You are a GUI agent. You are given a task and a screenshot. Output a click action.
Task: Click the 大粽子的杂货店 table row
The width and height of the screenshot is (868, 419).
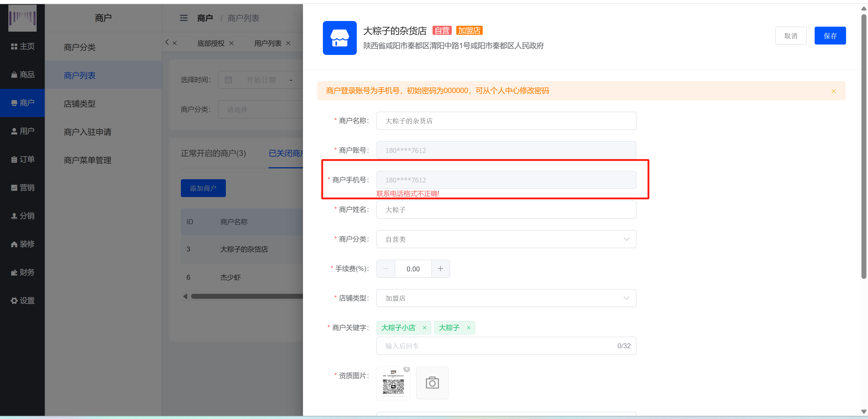pyautogui.click(x=242, y=249)
